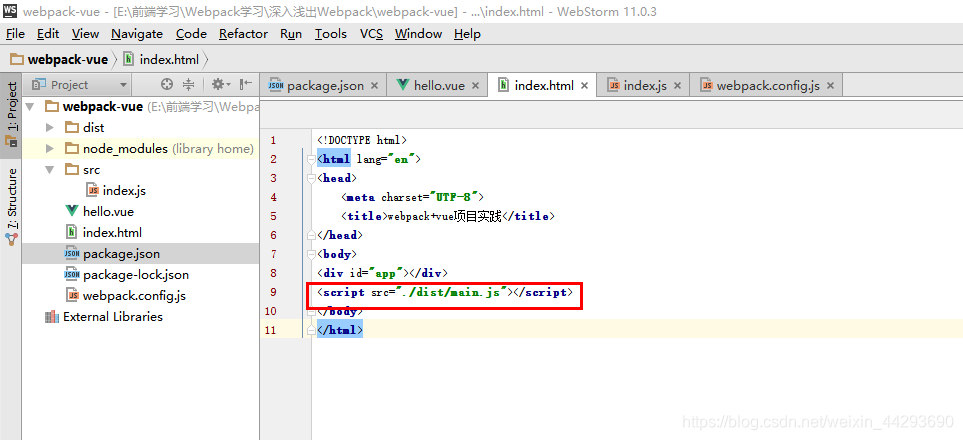
Task: Open the Refactor menu
Action: pyautogui.click(x=243, y=34)
